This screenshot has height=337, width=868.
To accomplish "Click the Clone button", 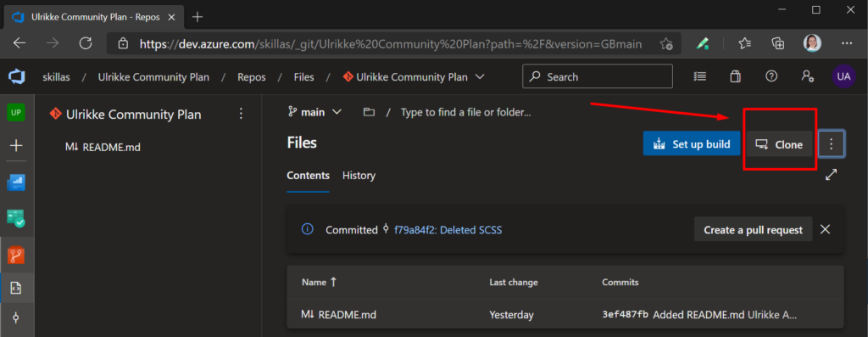I will click(780, 144).
